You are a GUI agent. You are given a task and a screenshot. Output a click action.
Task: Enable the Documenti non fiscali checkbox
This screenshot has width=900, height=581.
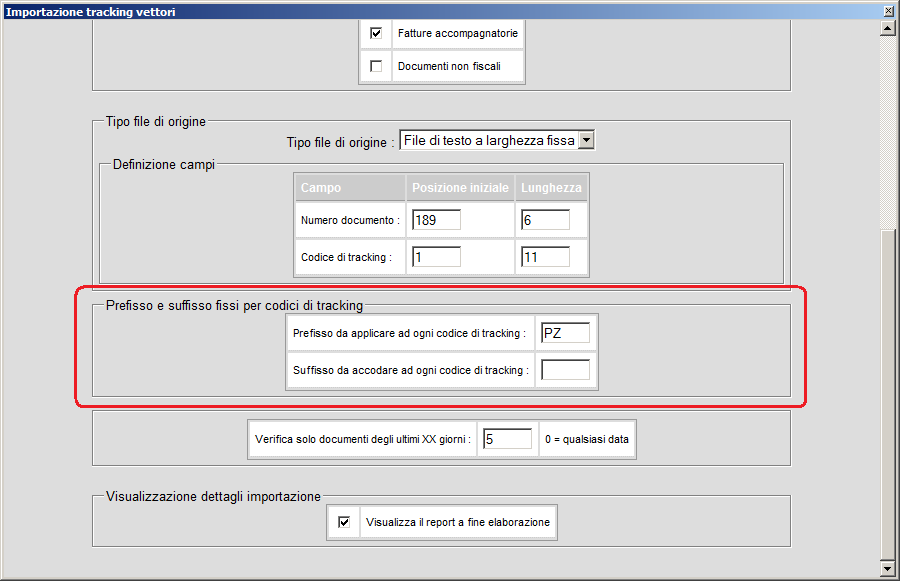[x=376, y=66]
